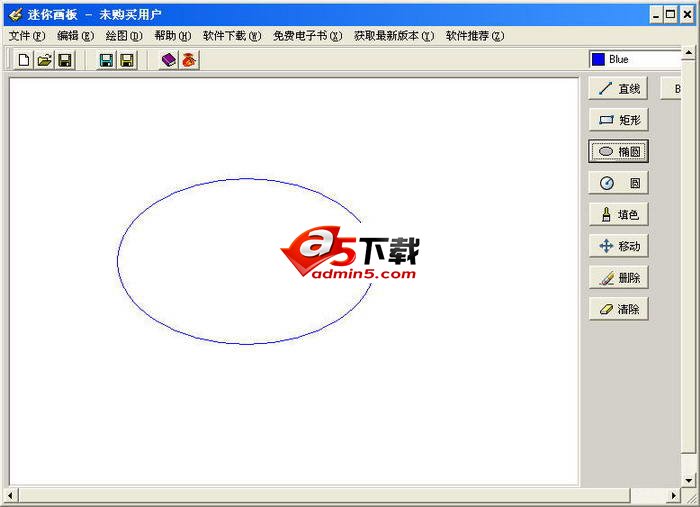700x507 pixels.
Task: Select the 直线 (line) drawing tool
Action: [618, 89]
